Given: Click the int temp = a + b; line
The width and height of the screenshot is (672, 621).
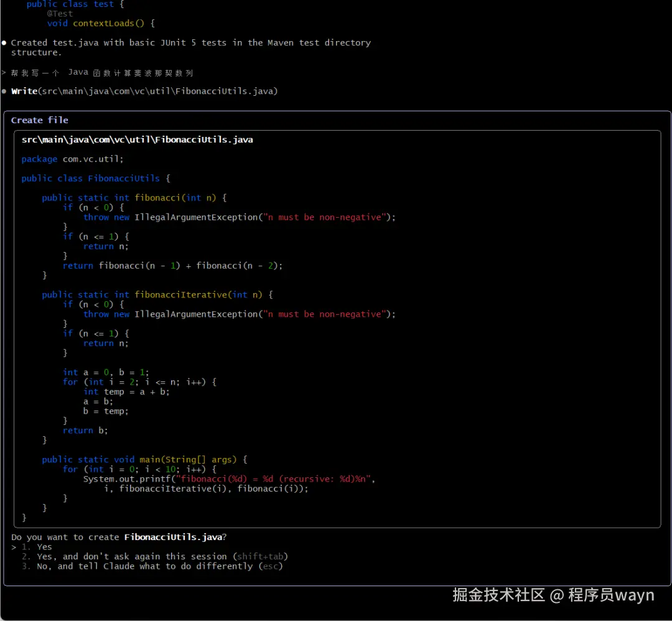Looking at the screenshot, I should (126, 392).
